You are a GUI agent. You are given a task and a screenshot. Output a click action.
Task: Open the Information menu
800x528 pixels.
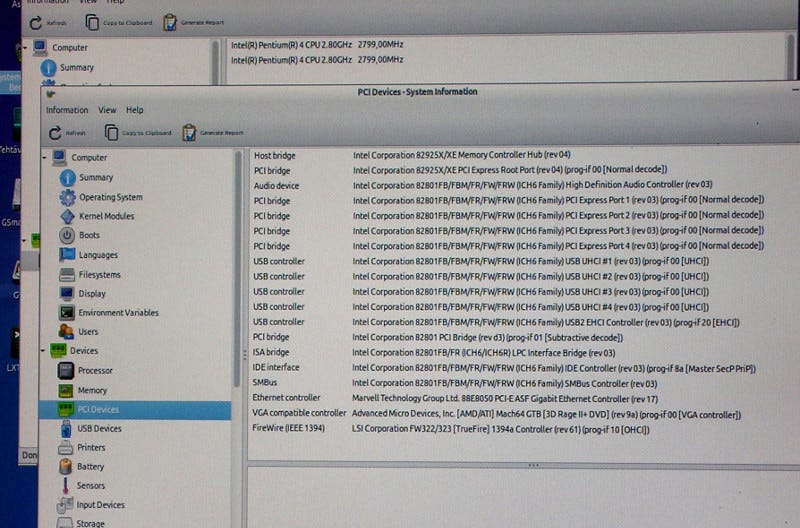point(67,110)
